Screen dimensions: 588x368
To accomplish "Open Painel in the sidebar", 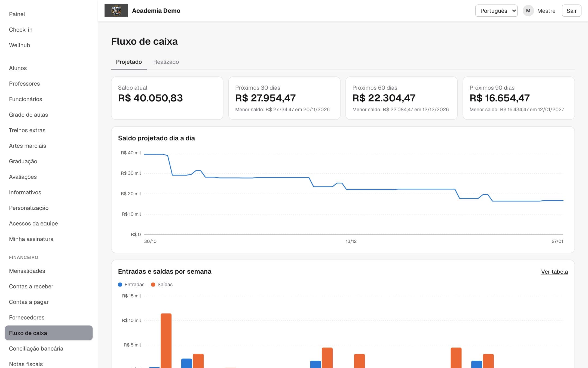I will [x=49, y=14].
